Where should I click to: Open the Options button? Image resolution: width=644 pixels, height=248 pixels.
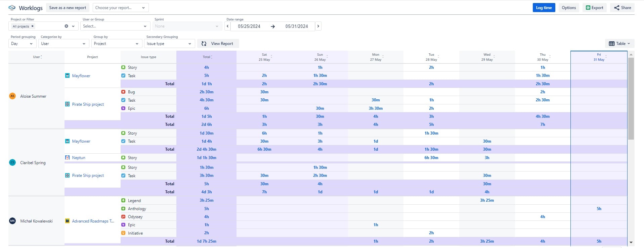coord(569,8)
